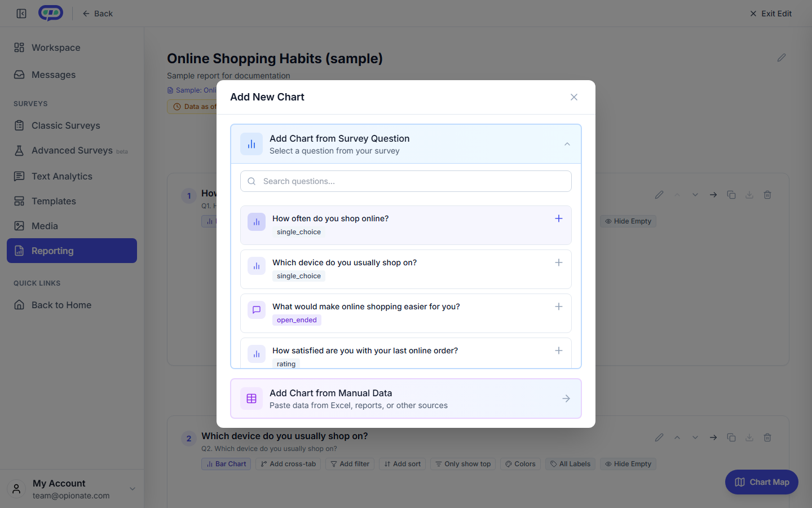Delete chart 1 with the trash icon

767,195
